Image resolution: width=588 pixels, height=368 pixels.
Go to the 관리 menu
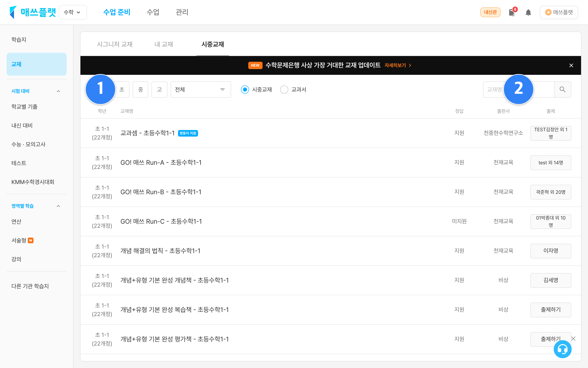coord(182,12)
